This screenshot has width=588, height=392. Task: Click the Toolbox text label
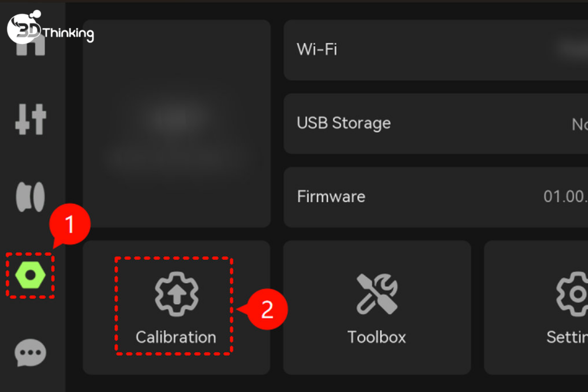(x=377, y=337)
